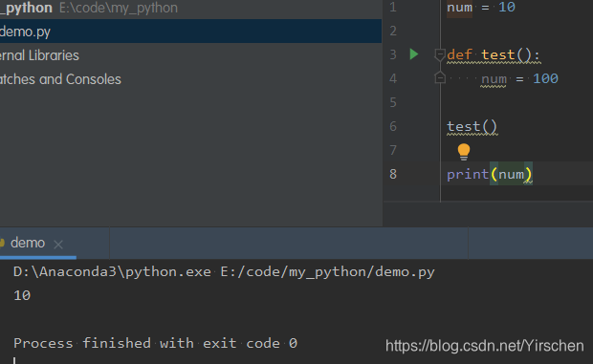Viewport: 593px width, 364px height.
Task: Click the console output '10'
Action: click(x=22, y=295)
